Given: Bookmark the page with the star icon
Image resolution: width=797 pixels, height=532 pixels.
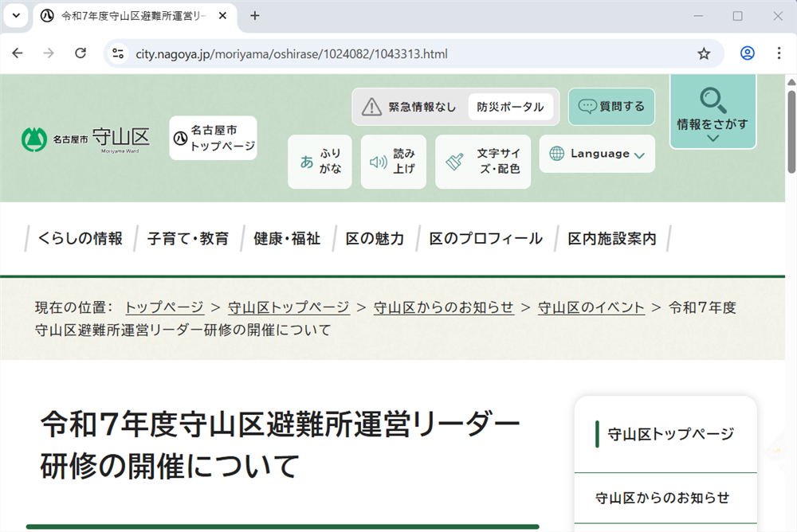Looking at the screenshot, I should click(x=704, y=53).
